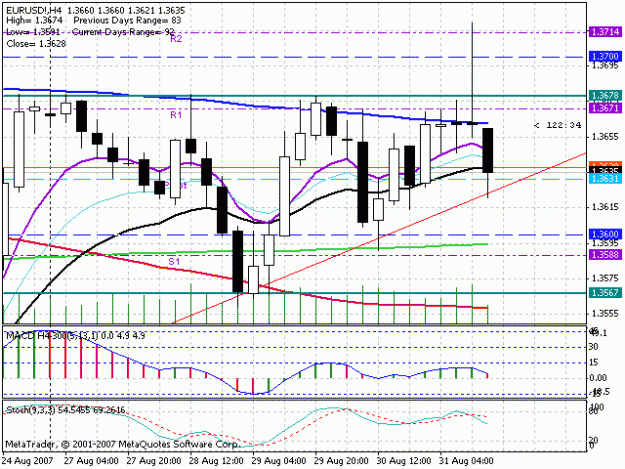Click the blue 1.3700 price label

(605, 57)
